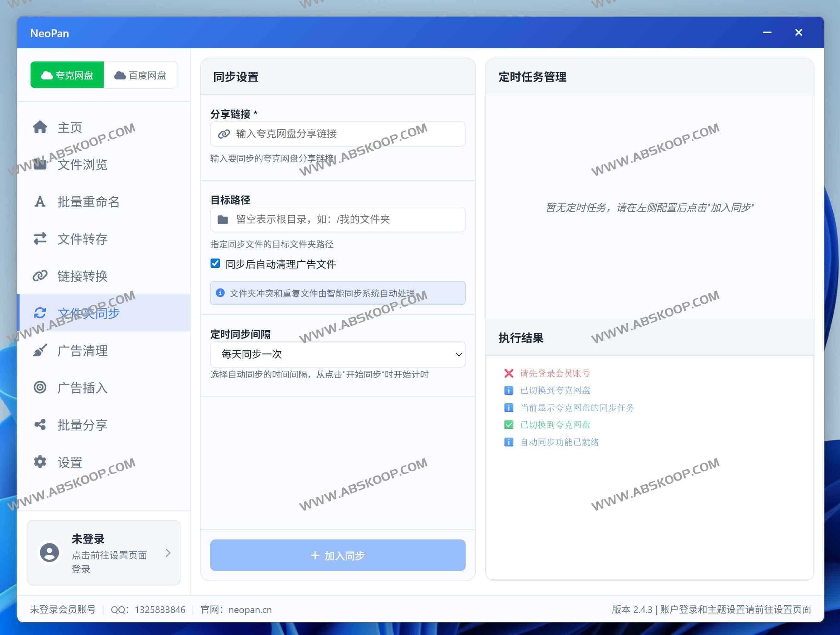Open the 定时同步间隔 dropdown
The width and height of the screenshot is (840, 635).
tap(337, 354)
